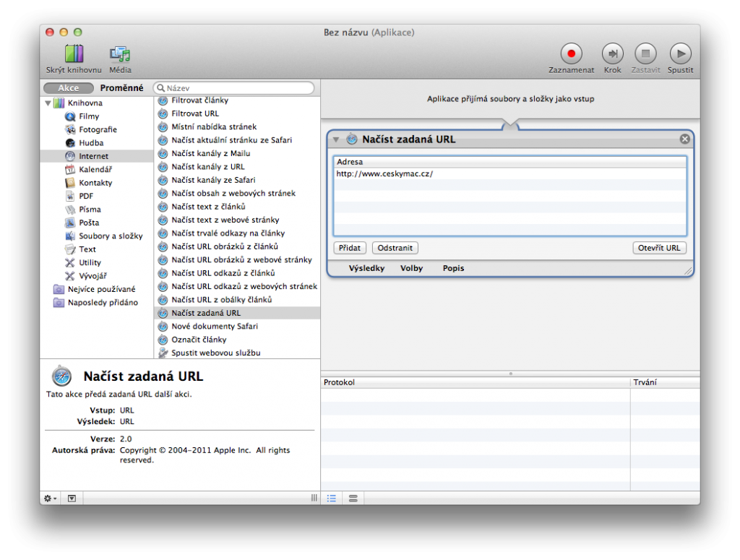Open the gear menu at bottom left

point(51,498)
